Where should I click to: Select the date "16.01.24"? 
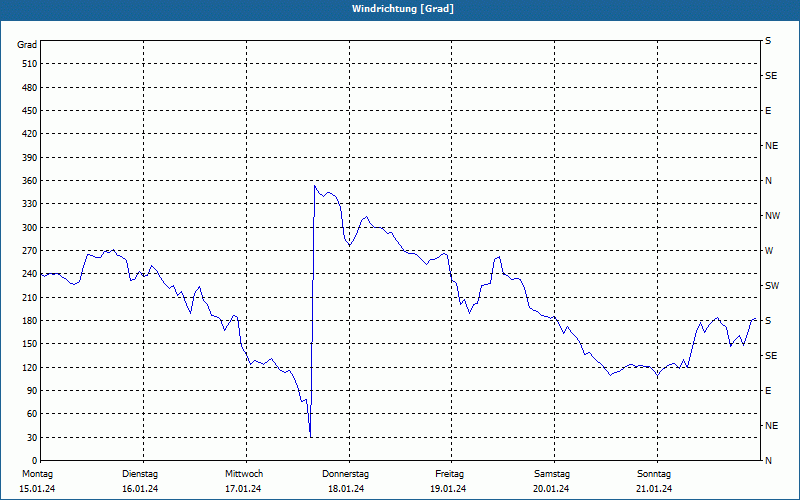[x=140, y=489]
